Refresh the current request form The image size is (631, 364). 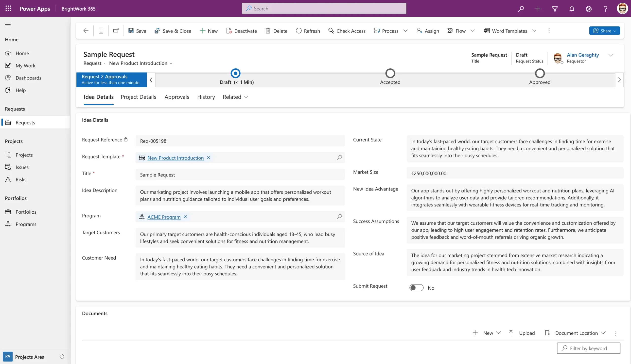[x=308, y=31]
